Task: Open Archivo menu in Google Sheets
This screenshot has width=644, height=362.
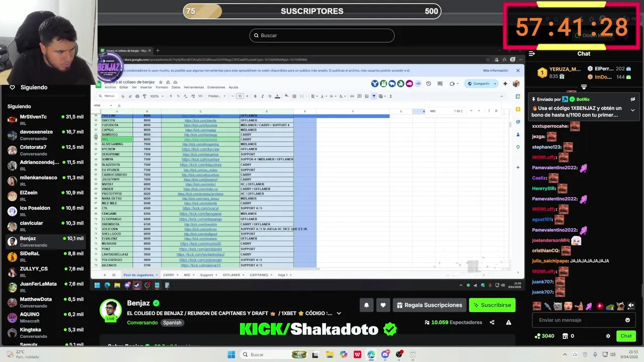Action: coord(110,87)
